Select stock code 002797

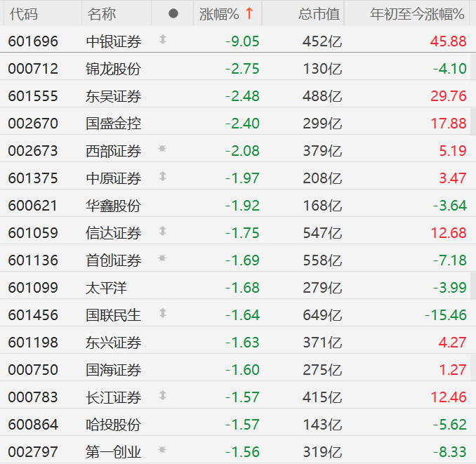[x=33, y=452]
